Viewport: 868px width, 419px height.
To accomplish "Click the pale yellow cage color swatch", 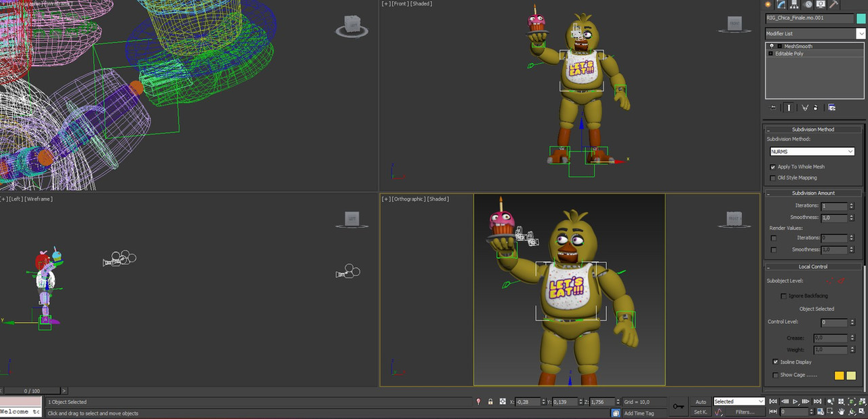I will coord(851,376).
